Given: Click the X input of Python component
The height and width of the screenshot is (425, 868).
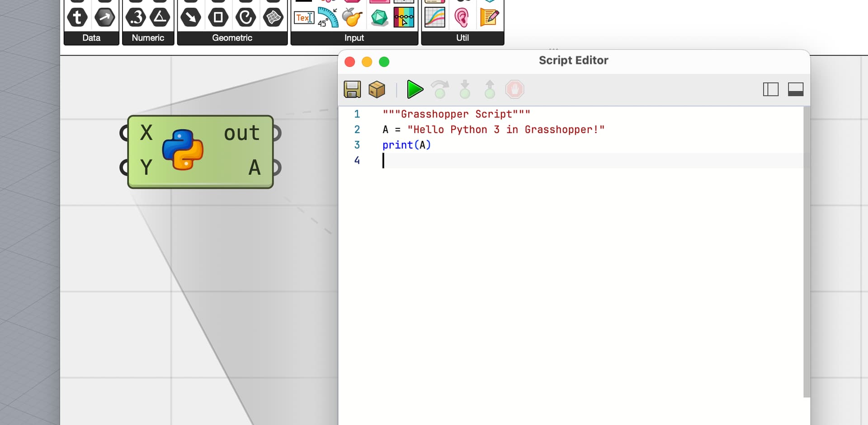Looking at the screenshot, I should [x=146, y=133].
